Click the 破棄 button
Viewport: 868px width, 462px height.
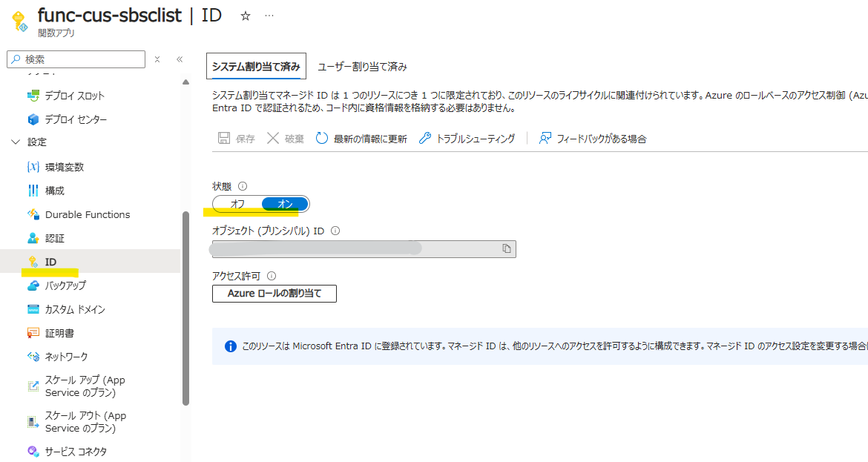285,139
